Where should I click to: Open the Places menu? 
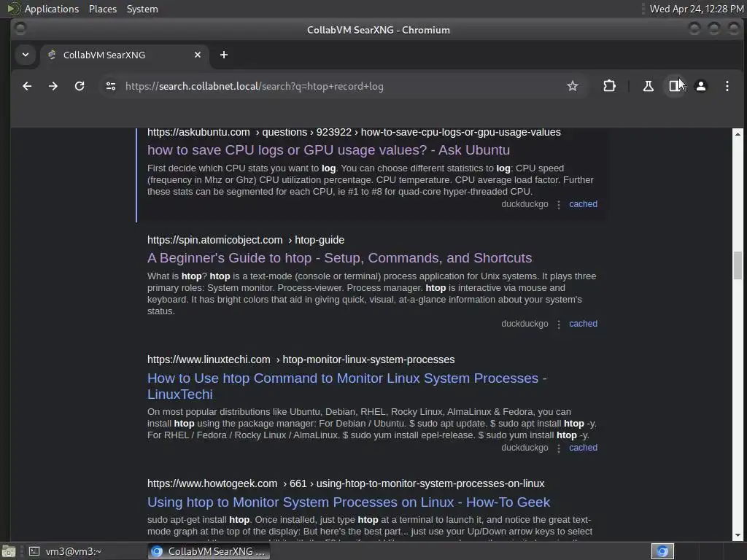click(x=103, y=9)
